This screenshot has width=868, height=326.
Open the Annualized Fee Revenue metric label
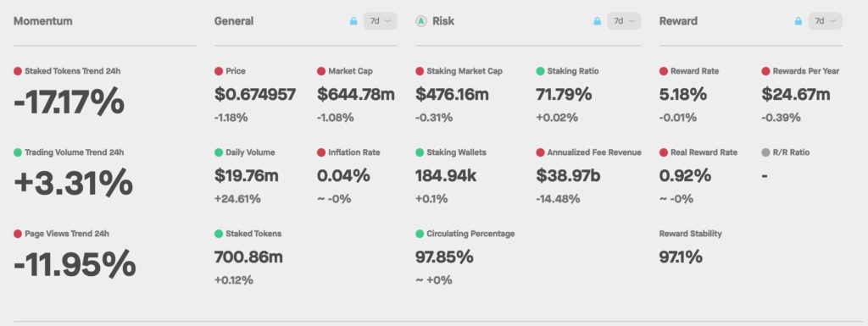[x=594, y=152]
